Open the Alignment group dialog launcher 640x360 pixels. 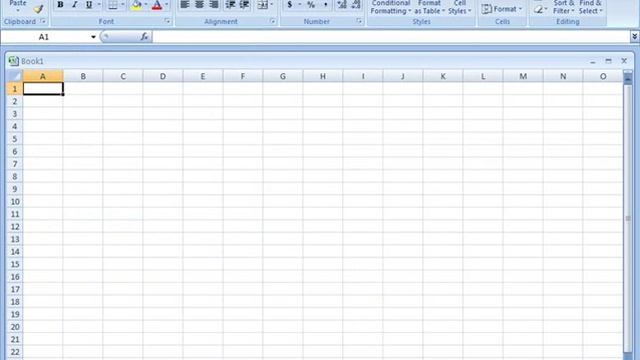pyautogui.click(x=272, y=21)
